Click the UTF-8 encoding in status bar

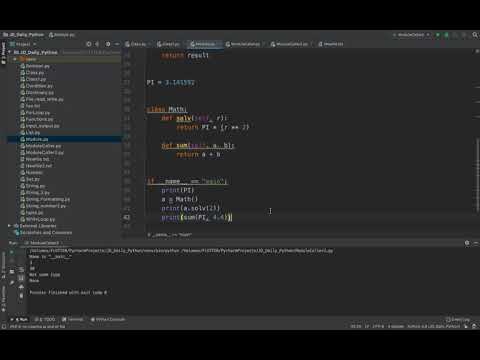378,326
